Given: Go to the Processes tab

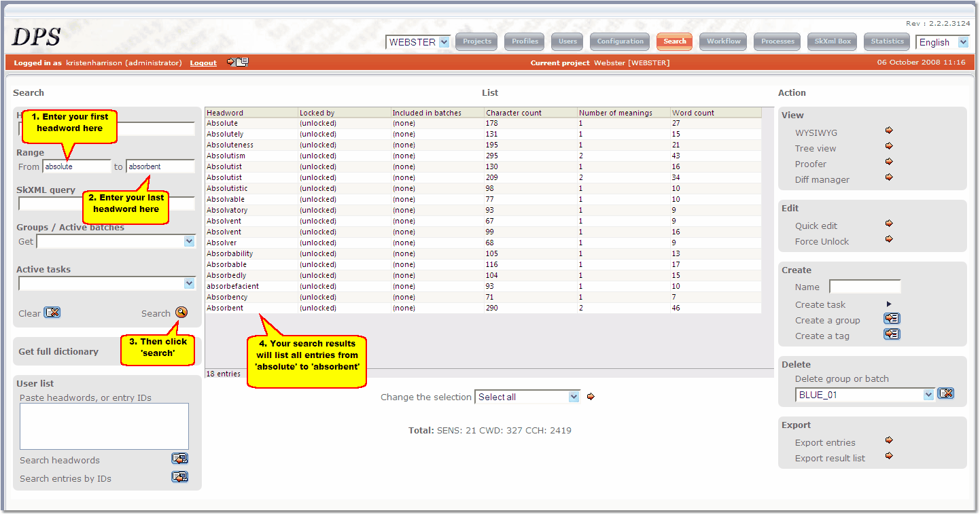Looking at the screenshot, I should coord(777,41).
